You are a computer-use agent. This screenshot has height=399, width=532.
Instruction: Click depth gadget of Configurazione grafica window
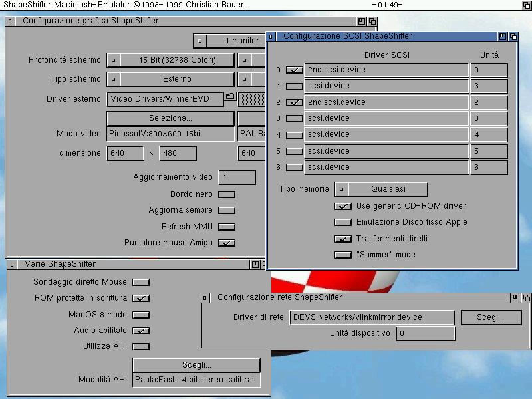click(x=372, y=21)
